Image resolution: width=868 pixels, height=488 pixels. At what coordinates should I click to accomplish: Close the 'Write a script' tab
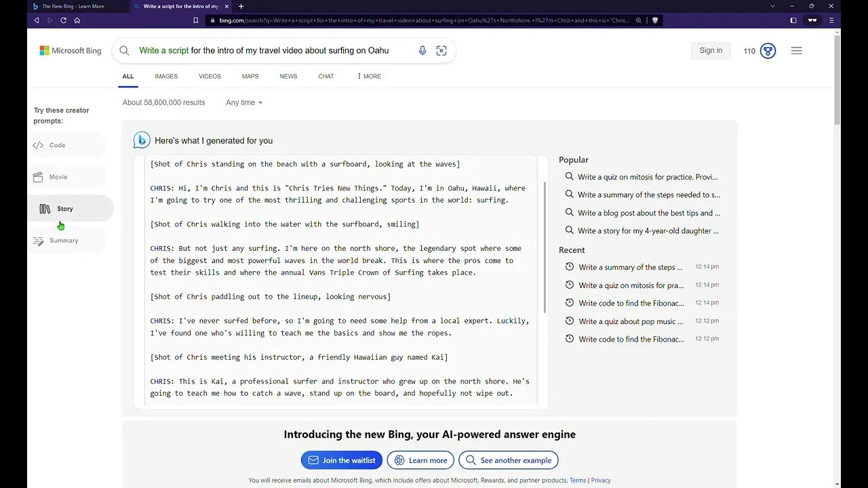tap(226, 6)
